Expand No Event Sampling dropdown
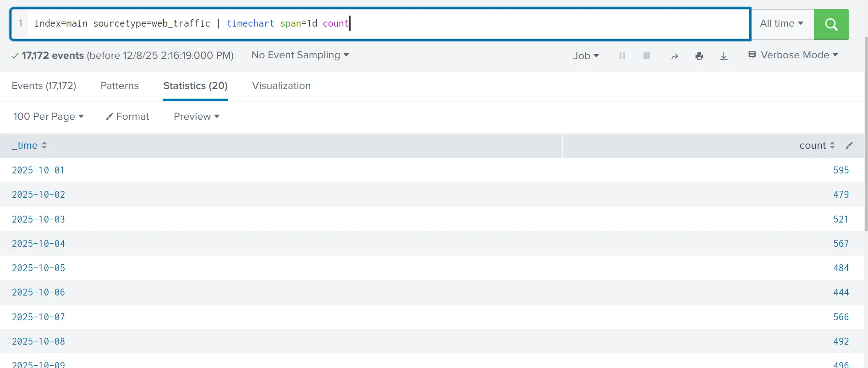868x368 pixels. point(300,55)
